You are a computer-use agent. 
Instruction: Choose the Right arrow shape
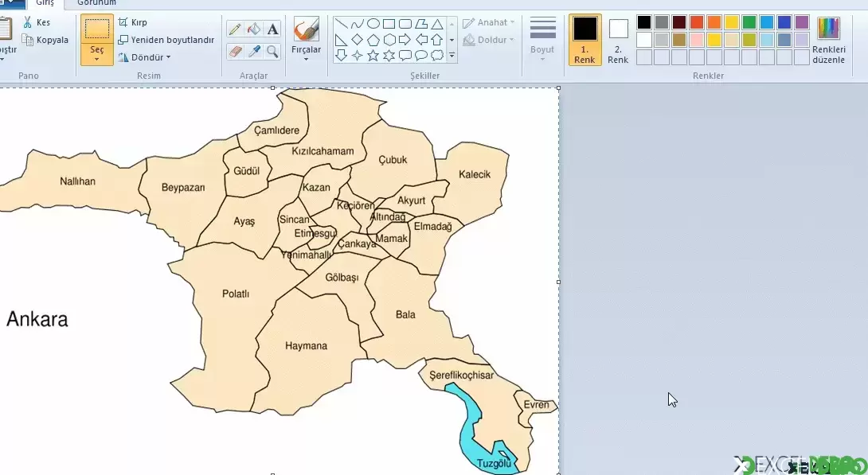click(405, 40)
